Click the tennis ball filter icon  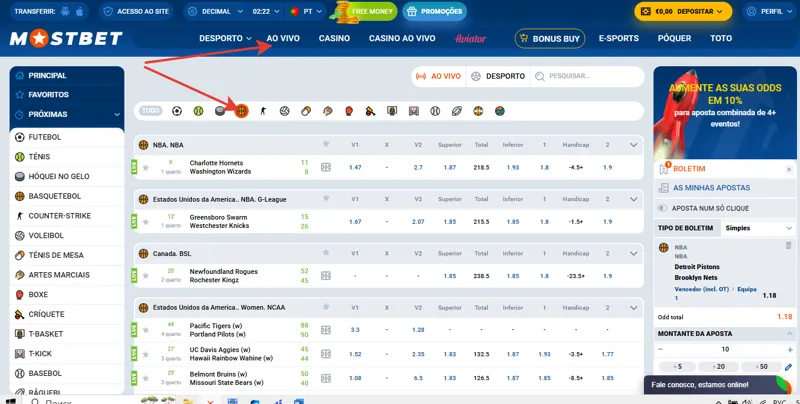(198, 111)
